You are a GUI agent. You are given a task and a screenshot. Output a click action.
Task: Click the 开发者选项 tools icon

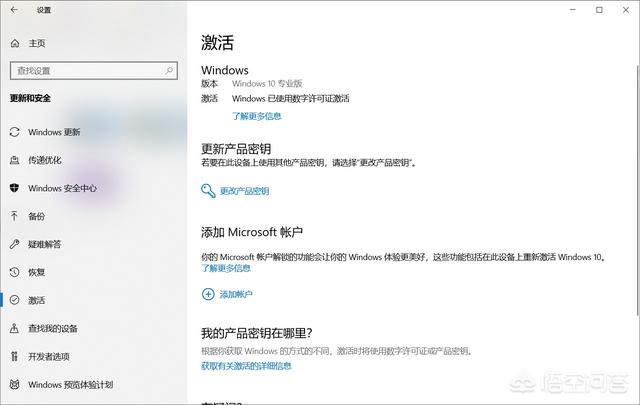(x=15, y=356)
